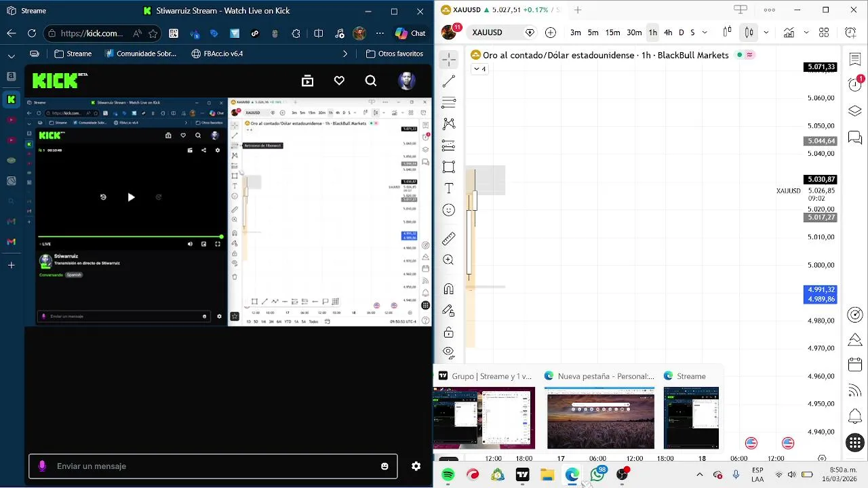Open the Copilot Chat button in Edge
This screenshot has height=488, width=868.
(410, 33)
